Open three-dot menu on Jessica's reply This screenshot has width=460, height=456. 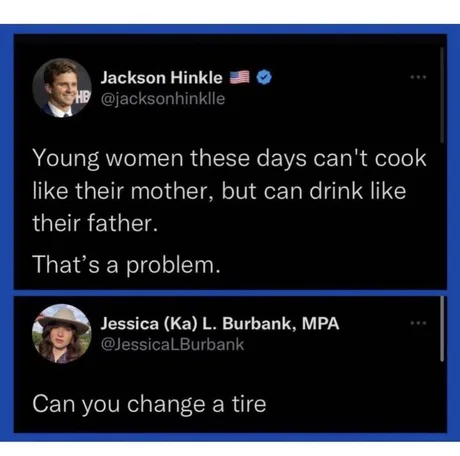418,323
